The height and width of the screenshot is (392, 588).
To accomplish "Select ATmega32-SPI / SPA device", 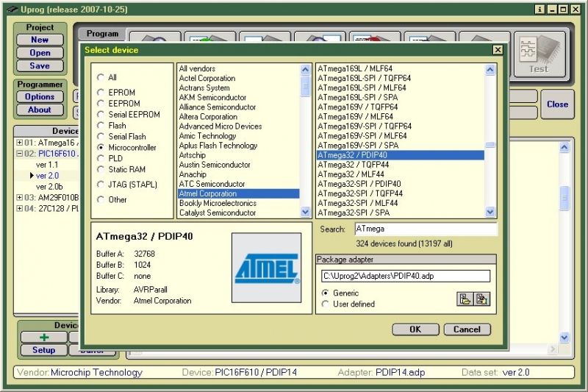I will point(401,213).
